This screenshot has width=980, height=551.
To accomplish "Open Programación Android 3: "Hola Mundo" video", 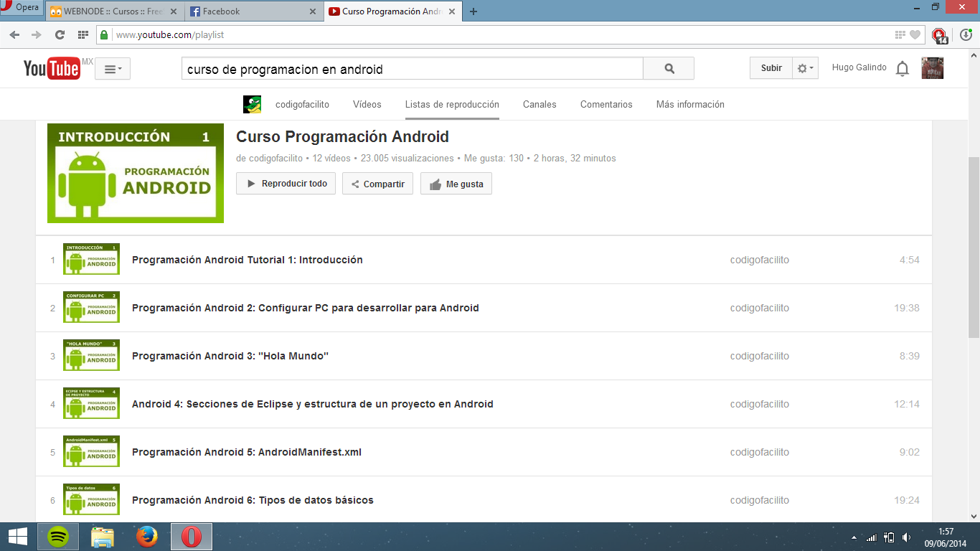I will [x=230, y=356].
